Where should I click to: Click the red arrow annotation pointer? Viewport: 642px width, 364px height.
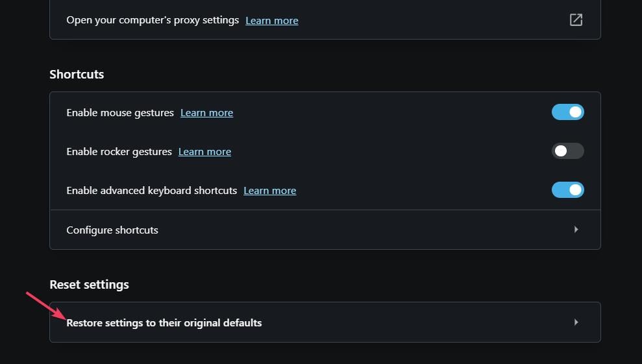pyautogui.click(x=46, y=306)
